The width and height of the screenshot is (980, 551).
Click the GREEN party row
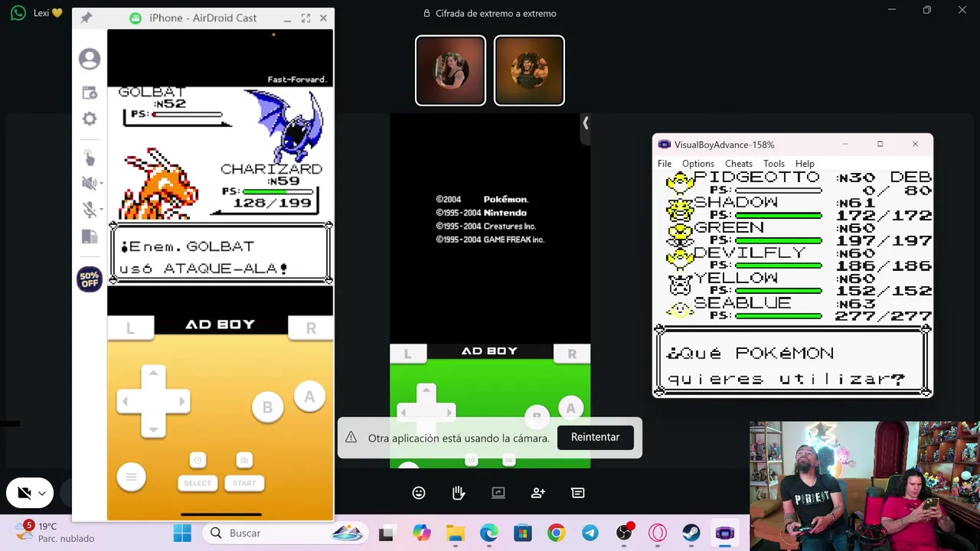[x=799, y=234]
